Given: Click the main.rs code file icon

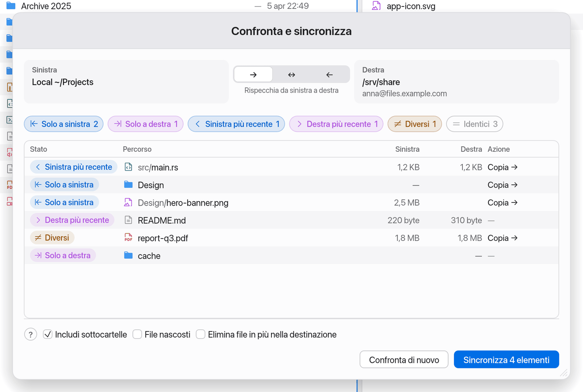Looking at the screenshot, I should 128,167.
